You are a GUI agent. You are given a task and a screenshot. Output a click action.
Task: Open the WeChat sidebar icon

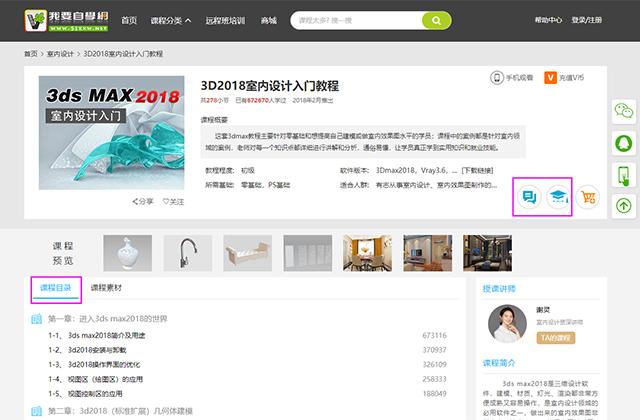624,111
